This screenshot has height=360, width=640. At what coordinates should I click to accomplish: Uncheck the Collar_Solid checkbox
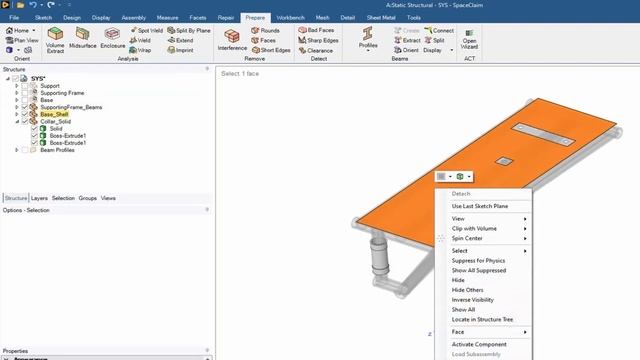(25, 122)
